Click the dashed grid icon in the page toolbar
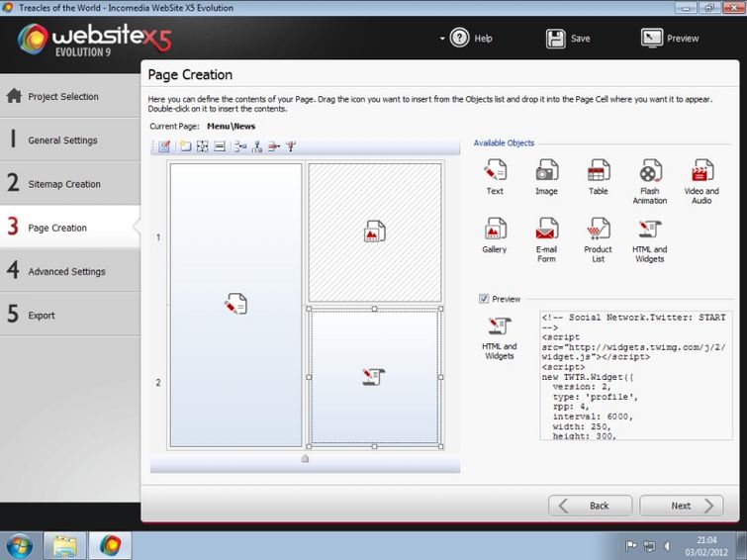The image size is (747, 560). (203, 146)
